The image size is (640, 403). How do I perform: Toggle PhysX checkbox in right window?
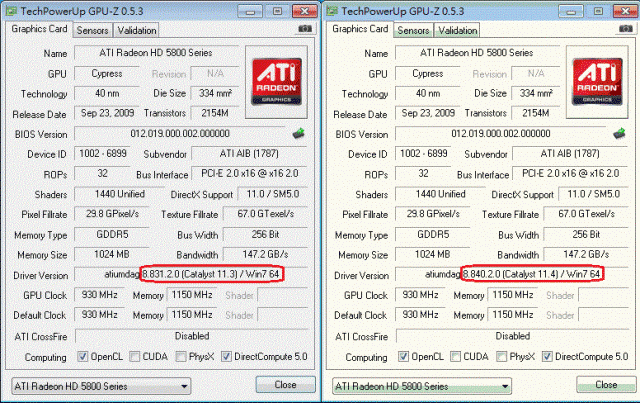[x=502, y=356]
